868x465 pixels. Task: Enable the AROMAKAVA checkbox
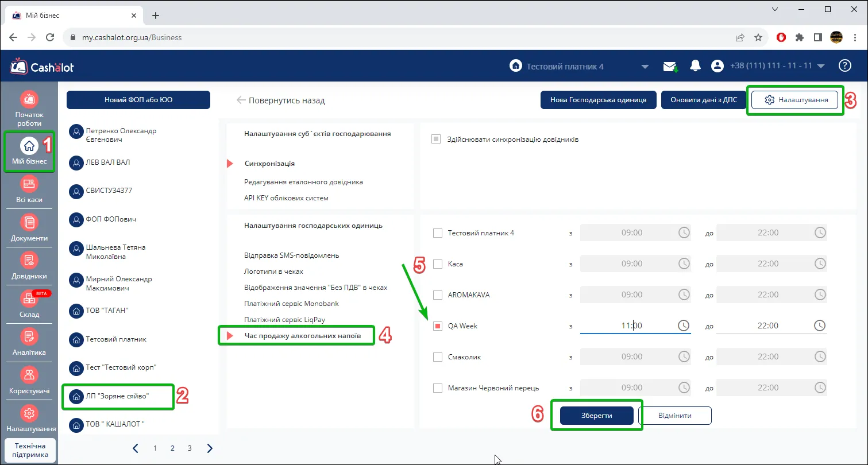tap(437, 294)
